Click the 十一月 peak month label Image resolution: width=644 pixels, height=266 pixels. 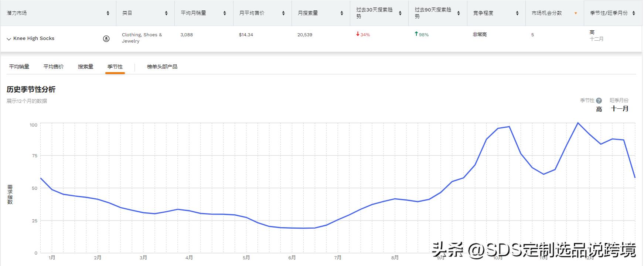click(620, 109)
